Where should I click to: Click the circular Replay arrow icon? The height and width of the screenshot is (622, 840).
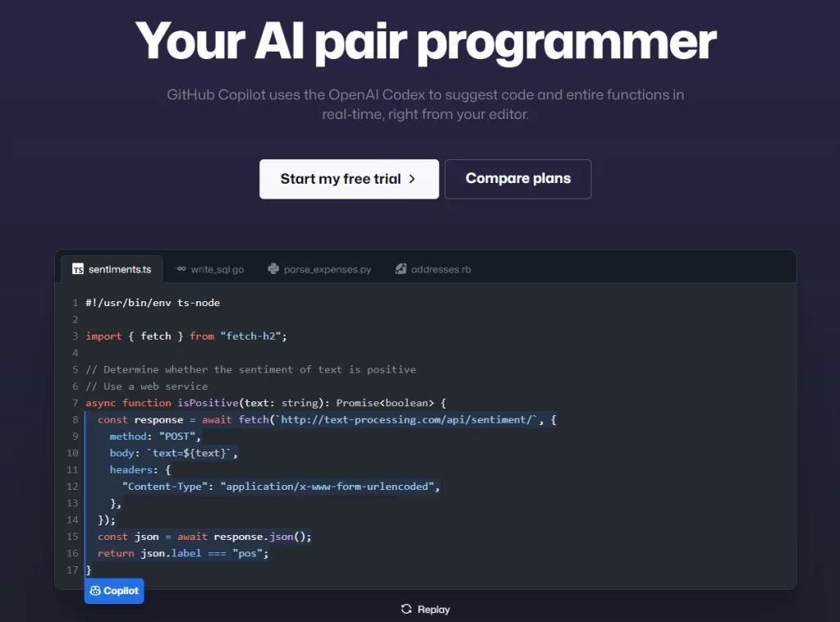pyautogui.click(x=407, y=609)
